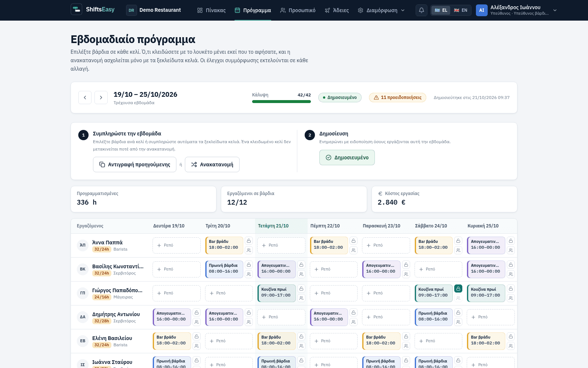Screen dimensions: 588x368
Task: Lock Άννα Παππά's Sunday shift
Action: pyautogui.click(x=511, y=241)
